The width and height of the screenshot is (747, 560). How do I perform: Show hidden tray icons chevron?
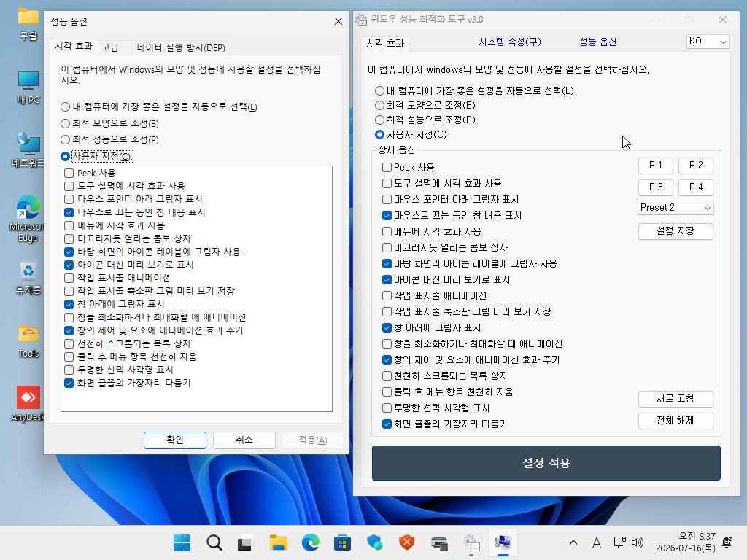[x=573, y=542]
